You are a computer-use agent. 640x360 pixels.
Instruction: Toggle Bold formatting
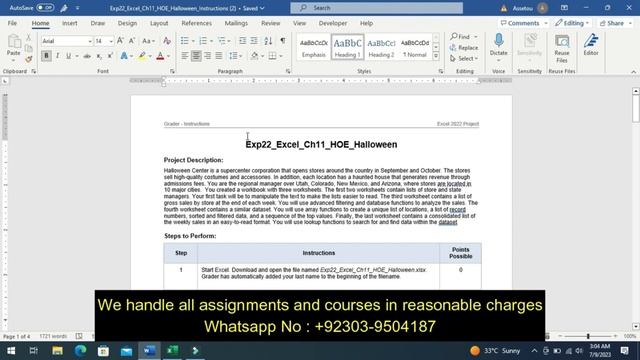pyautogui.click(x=46, y=56)
